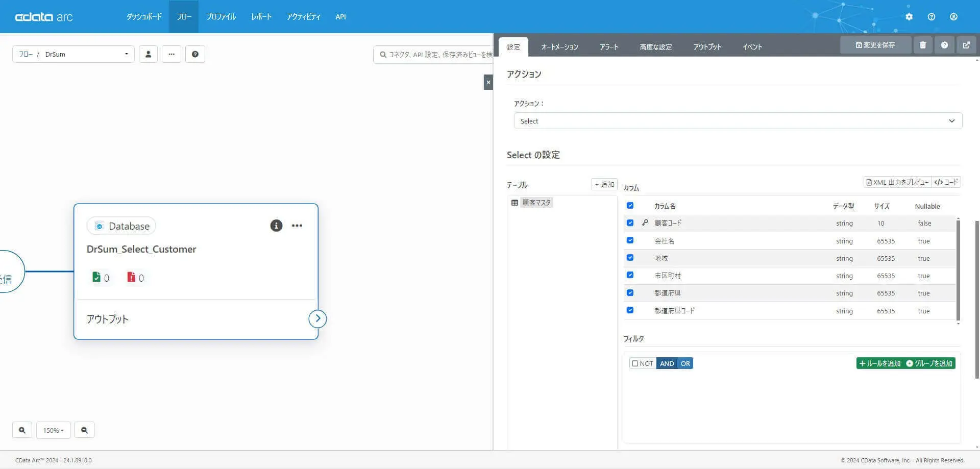980x469 pixels.
Task: Switch to the 高度な設定 tab
Action: [x=656, y=47]
